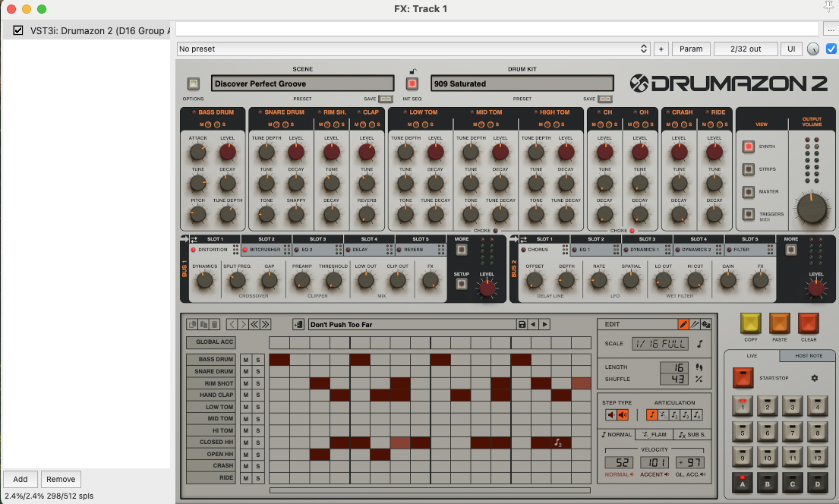Open the 2/32 out routing menu

pos(746,49)
